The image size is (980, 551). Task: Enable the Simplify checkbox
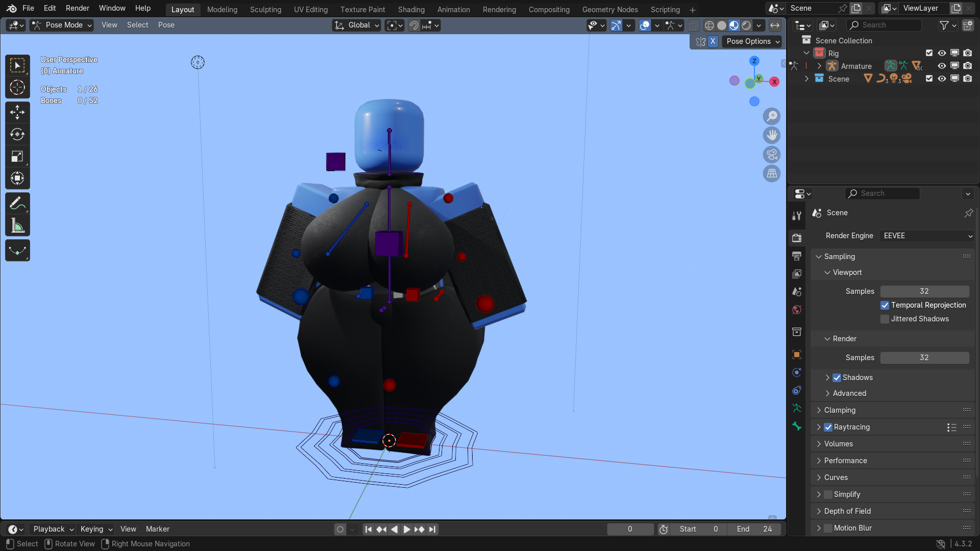(828, 494)
